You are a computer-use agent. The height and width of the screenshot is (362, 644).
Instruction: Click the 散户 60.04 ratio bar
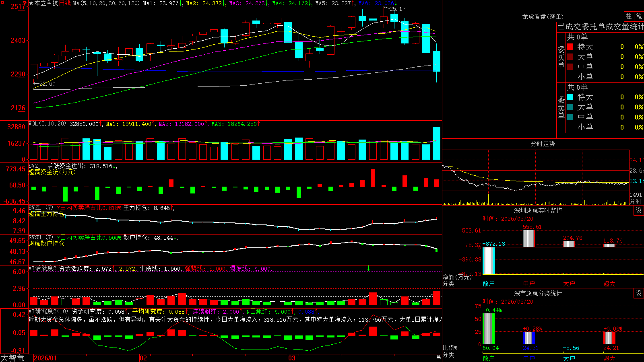[x=488, y=329]
